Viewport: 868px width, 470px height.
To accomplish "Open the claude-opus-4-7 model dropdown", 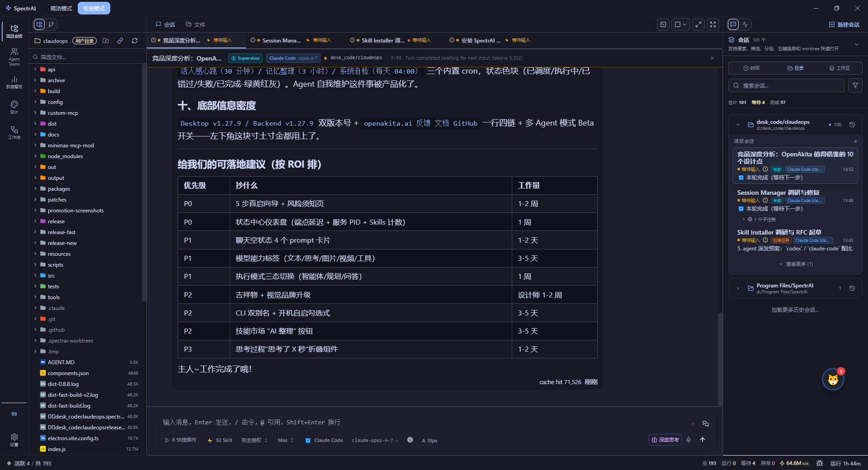I will point(375,440).
